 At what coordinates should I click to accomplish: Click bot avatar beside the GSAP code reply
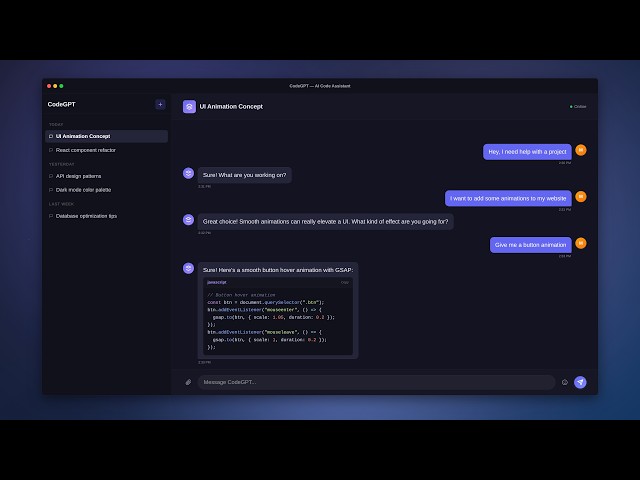[188, 268]
